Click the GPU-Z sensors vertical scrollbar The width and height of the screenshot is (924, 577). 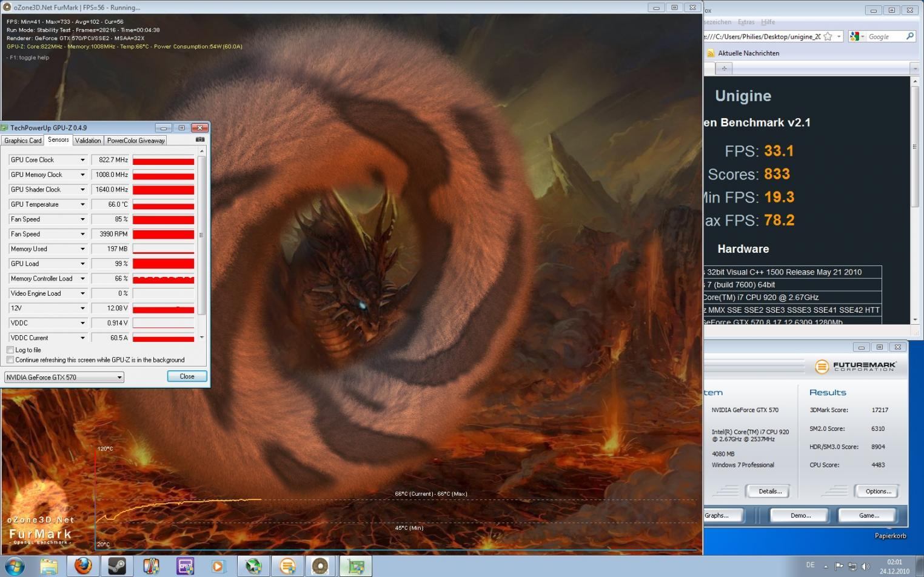coord(201,235)
